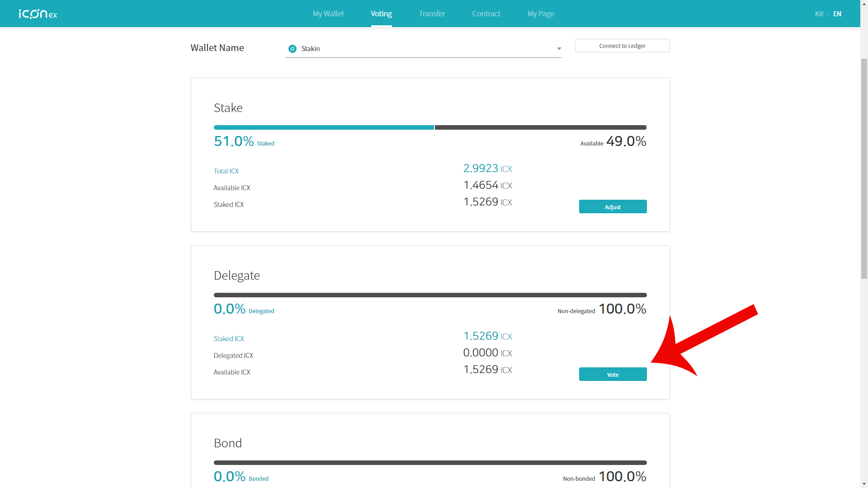Expand the wallet name dropdown arrow
Screen dimensions: 868x488
coord(559,49)
